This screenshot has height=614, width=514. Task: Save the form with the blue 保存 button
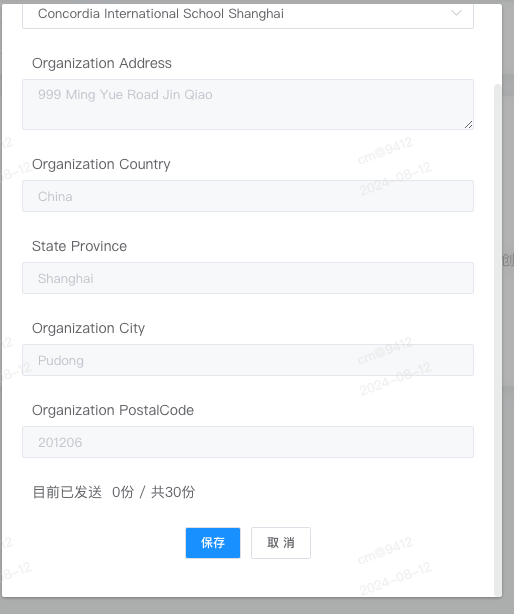[213, 543]
